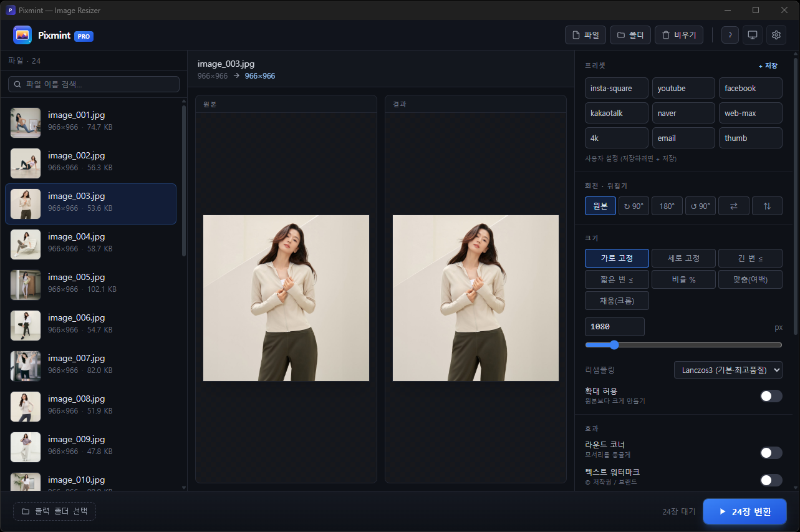Click the settings panel scrollbar
This screenshot has height=532, width=800.
[x=796, y=196]
